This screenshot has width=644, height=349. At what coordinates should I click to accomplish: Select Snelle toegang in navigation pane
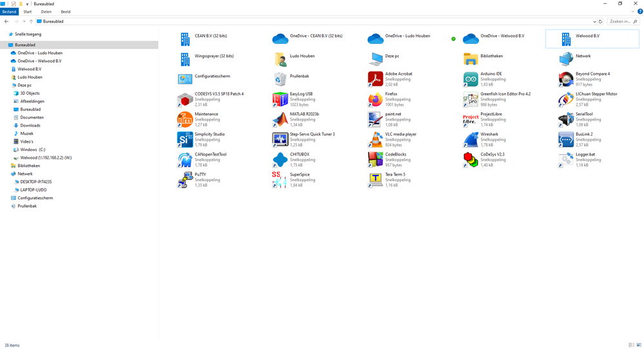click(28, 35)
